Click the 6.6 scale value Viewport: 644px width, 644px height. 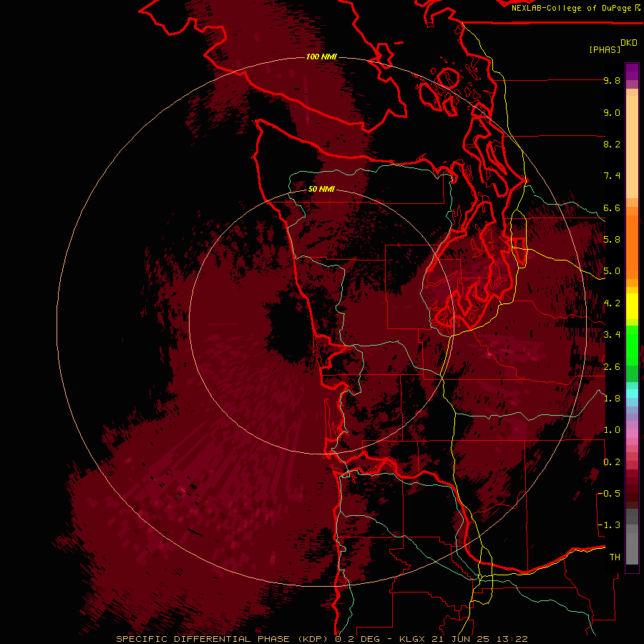coord(612,208)
